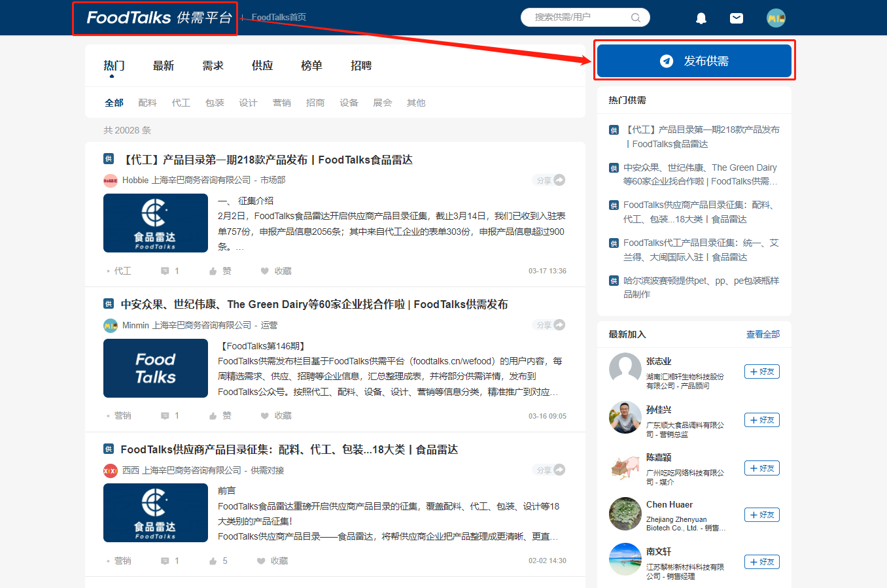
Task: Switch to the 招聘 tab
Action: click(x=360, y=65)
